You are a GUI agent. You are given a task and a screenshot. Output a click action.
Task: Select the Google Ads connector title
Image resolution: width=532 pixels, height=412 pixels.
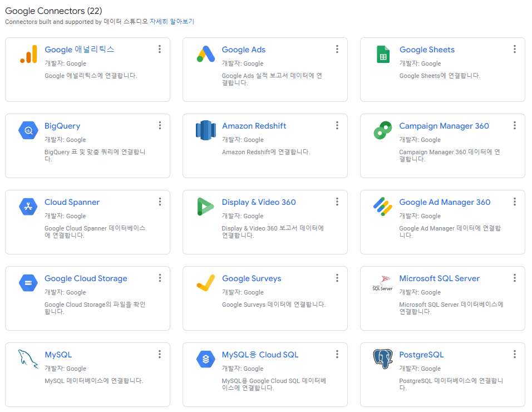click(x=244, y=50)
